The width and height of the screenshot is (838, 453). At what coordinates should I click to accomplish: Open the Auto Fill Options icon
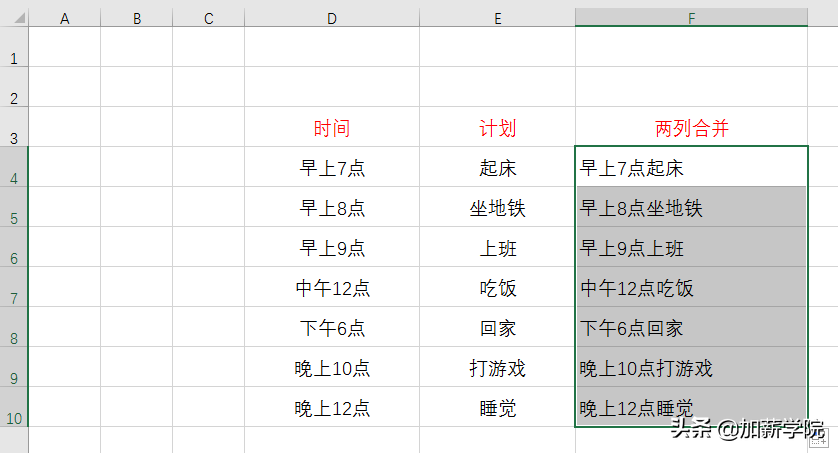pyautogui.click(x=819, y=437)
